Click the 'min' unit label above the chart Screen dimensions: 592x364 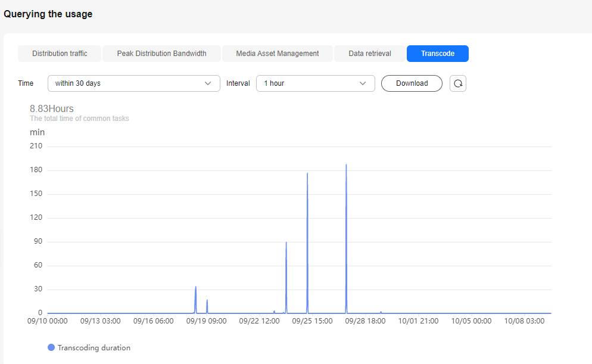coord(38,132)
